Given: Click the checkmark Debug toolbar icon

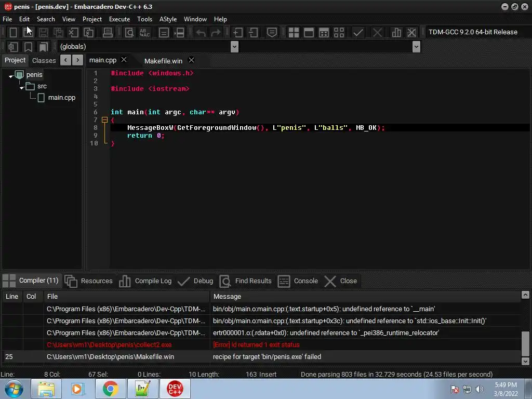Looking at the screenshot, I should coord(358,33).
